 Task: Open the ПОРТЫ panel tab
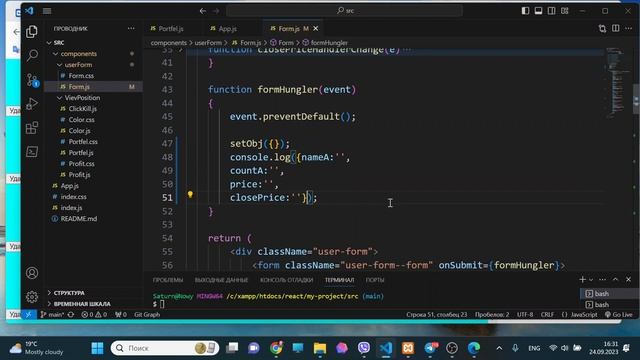tap(375, 280)
